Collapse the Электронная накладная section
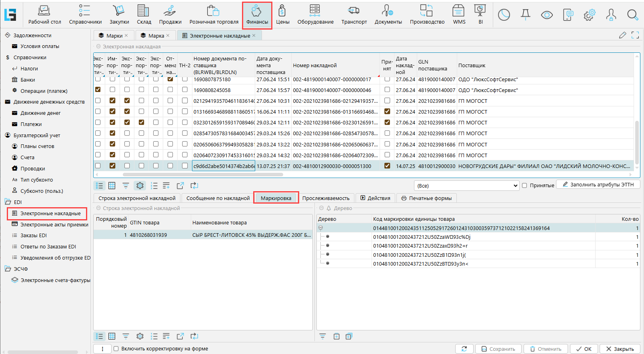The height and width of the screenshot is (354, 644). pyautogui.click(x=98, y=47)
